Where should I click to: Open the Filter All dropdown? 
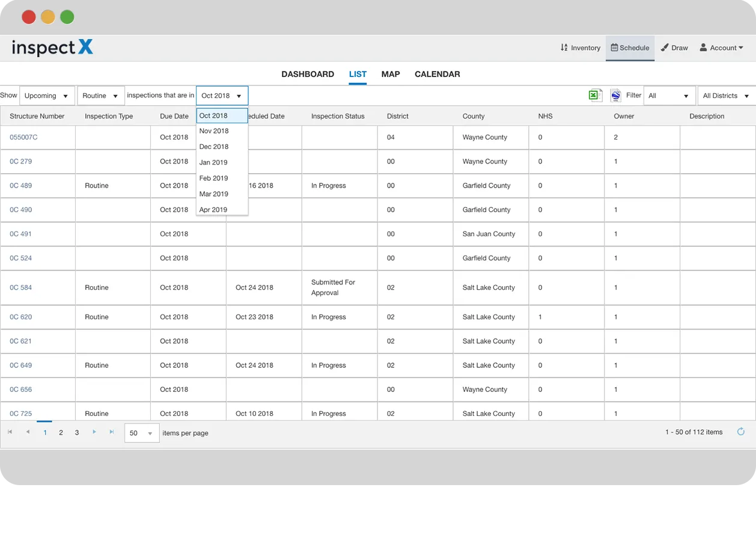(669, 96)
